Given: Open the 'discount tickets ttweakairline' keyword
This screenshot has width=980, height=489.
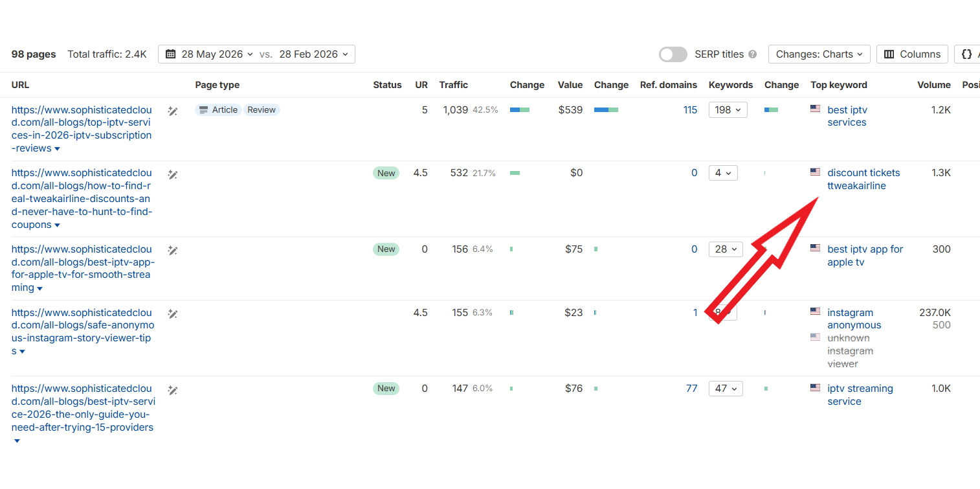Looking at the screenshot, I should point(863,179).
